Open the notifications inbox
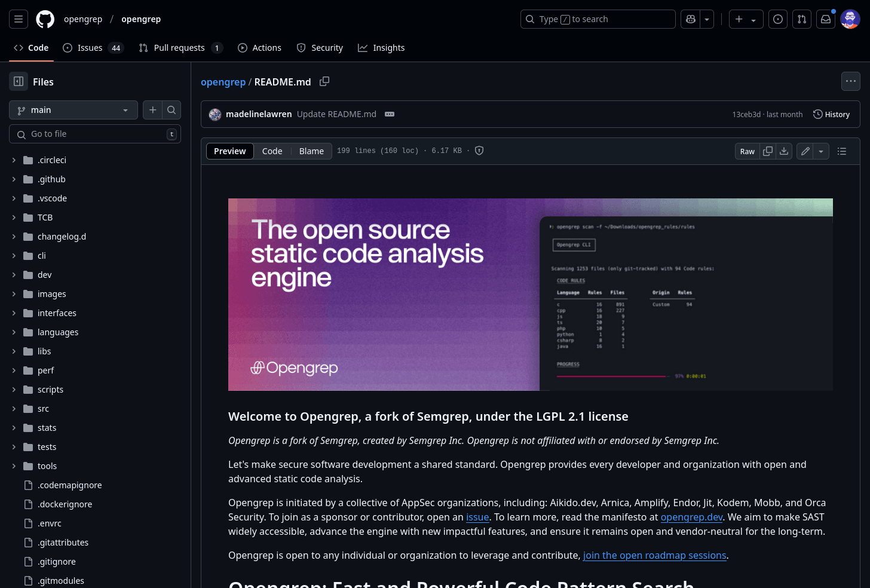This screenshot has height=588, width=870. click(825, 19)
